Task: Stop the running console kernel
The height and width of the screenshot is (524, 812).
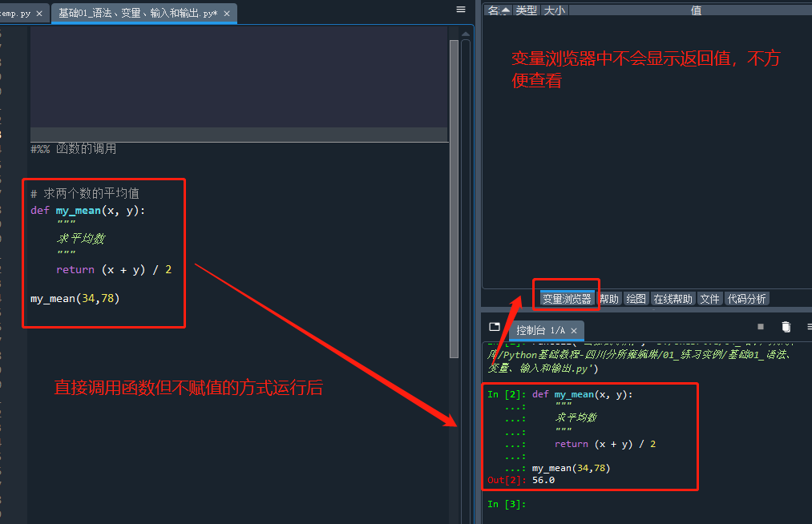Action: [x=760, y=327]
